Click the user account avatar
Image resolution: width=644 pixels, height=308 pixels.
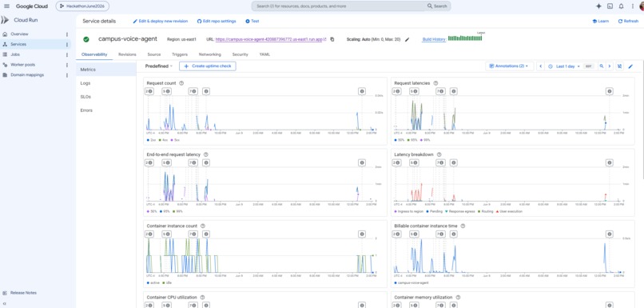point(642,6)
